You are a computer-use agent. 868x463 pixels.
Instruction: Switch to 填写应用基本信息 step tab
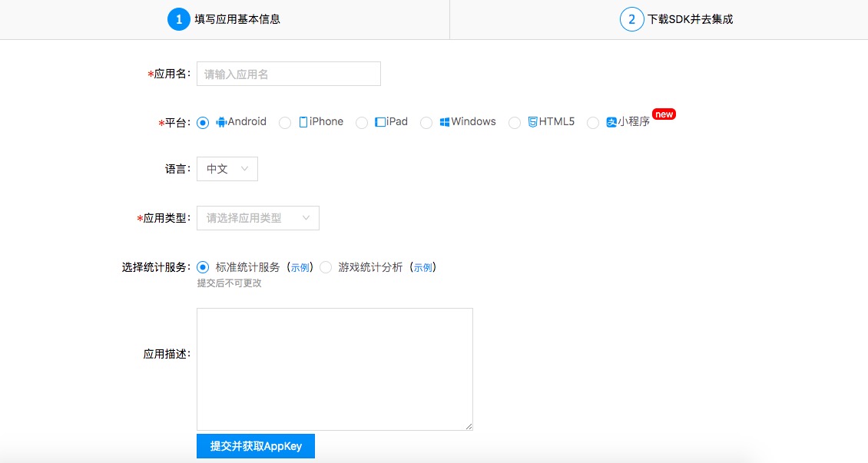click(x=224, y=19)
